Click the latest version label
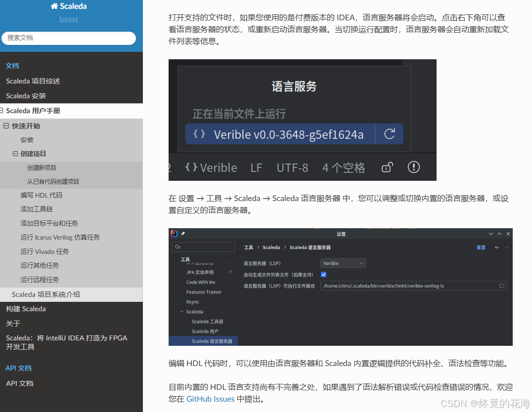This screenshot has width=532, height=412. [x=69, y=20]
